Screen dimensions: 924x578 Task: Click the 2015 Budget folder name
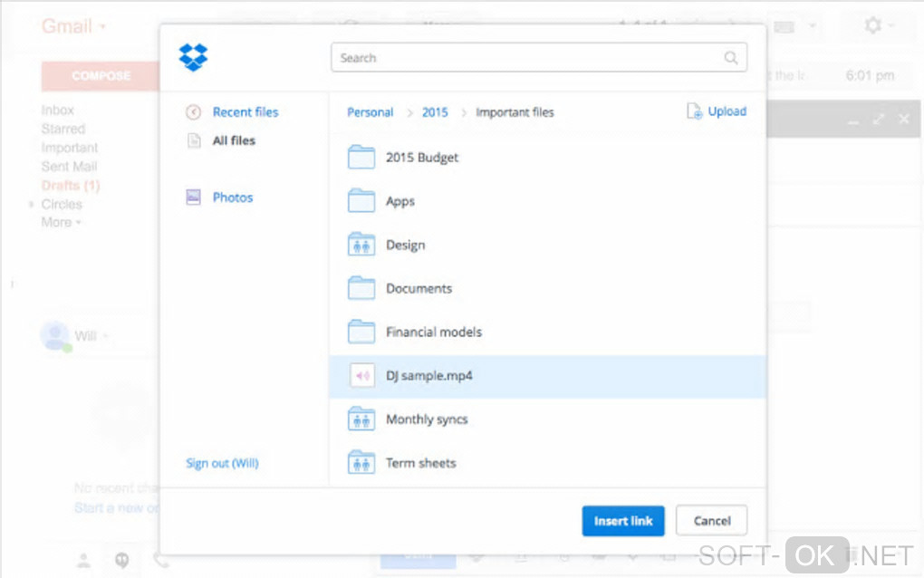click(x=422, y=158)
